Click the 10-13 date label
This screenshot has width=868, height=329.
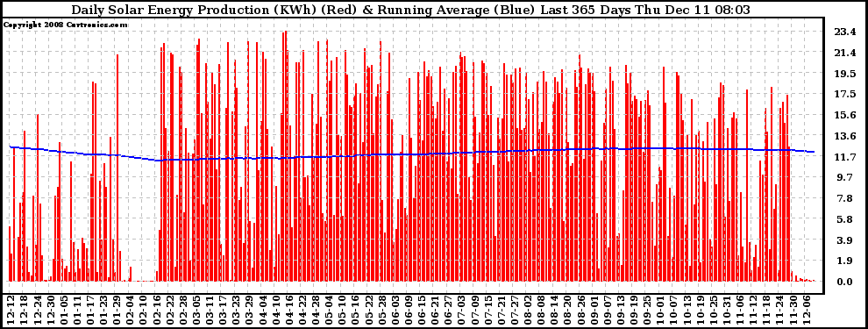(687, 310)
